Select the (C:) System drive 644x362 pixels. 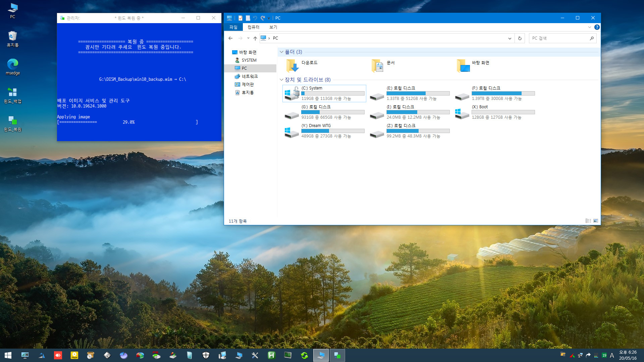[324, 93]
